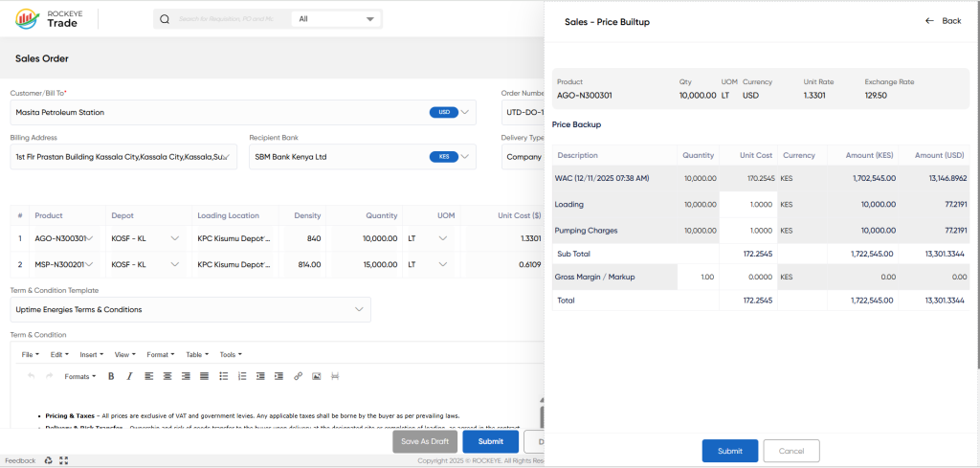Center align text in editor
Image resolution: width=980 pixels, height=468 pixels.
tap(167, 376)
